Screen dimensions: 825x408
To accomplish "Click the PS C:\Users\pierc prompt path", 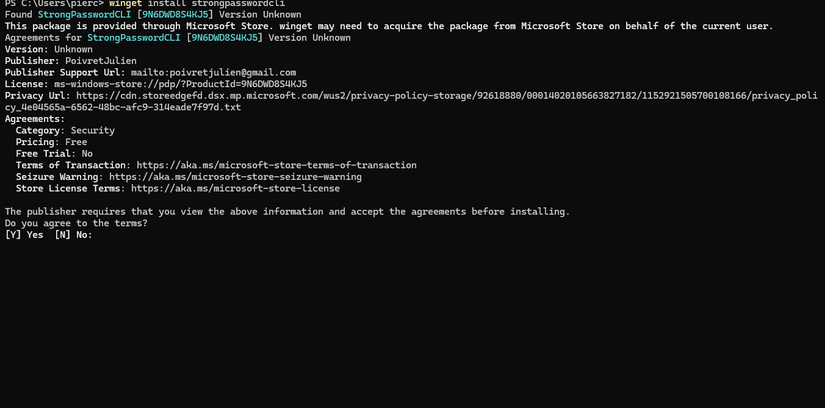I will pyautogui.click(x=50, y=4).
